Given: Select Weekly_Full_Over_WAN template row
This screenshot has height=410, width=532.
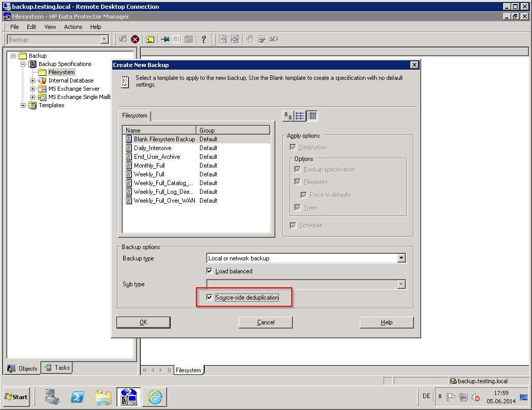Looking at the screenshot, I should pyautogui.click(x=196, y=200).
